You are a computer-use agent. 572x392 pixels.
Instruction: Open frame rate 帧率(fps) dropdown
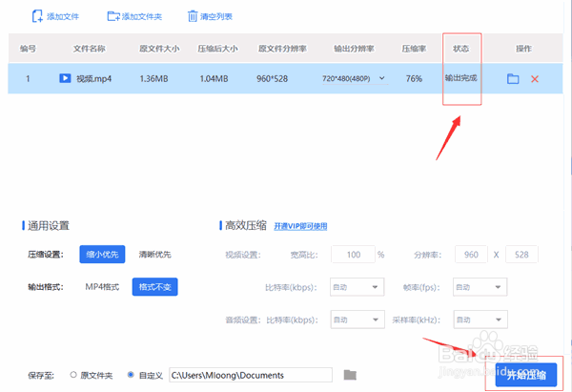[x=480, y=287]
